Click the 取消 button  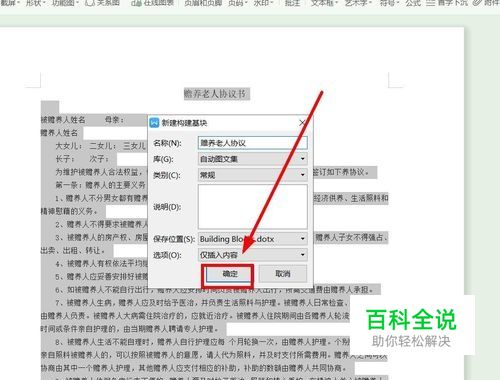pos(283,274)
